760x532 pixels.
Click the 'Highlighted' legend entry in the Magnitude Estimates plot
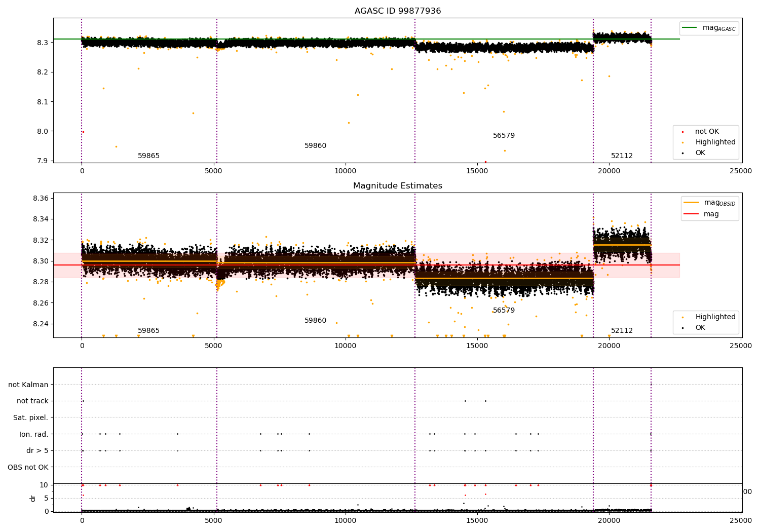(715, 317)
